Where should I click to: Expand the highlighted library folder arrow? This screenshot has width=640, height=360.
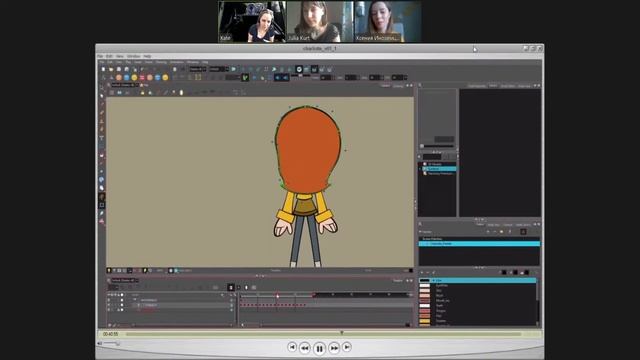[420, 169]
